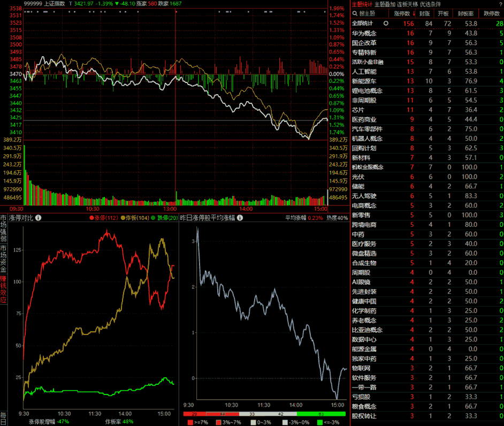This screenshot has width=504, height=426.
Task: Select the AI眼镜 theme row
Action: pyautogui.click(x=427, y=282)
